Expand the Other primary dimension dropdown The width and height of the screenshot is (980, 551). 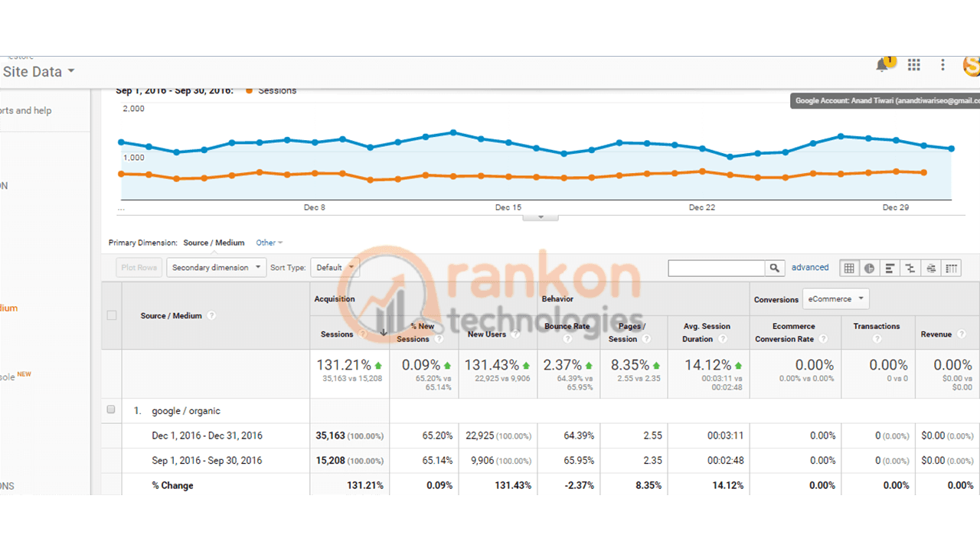point(269,243)
